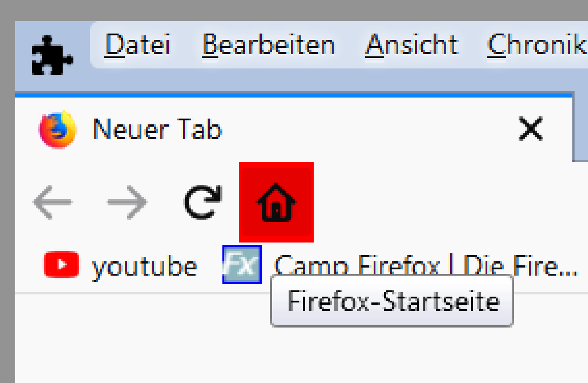Open the Chronik menu
This screenshot has height=383, width=588.
[x=537, y=45]
